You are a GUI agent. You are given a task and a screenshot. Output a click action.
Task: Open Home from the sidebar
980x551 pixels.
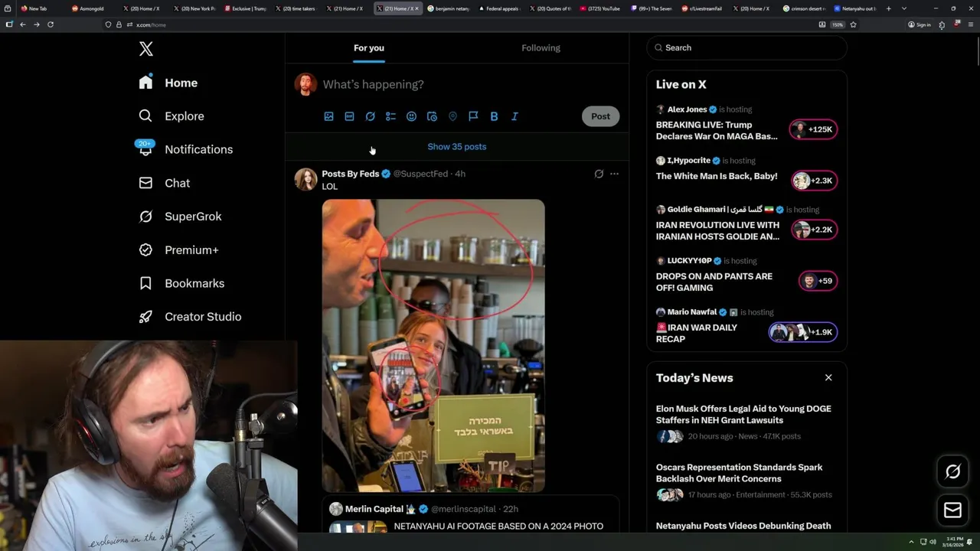point(168,83)
